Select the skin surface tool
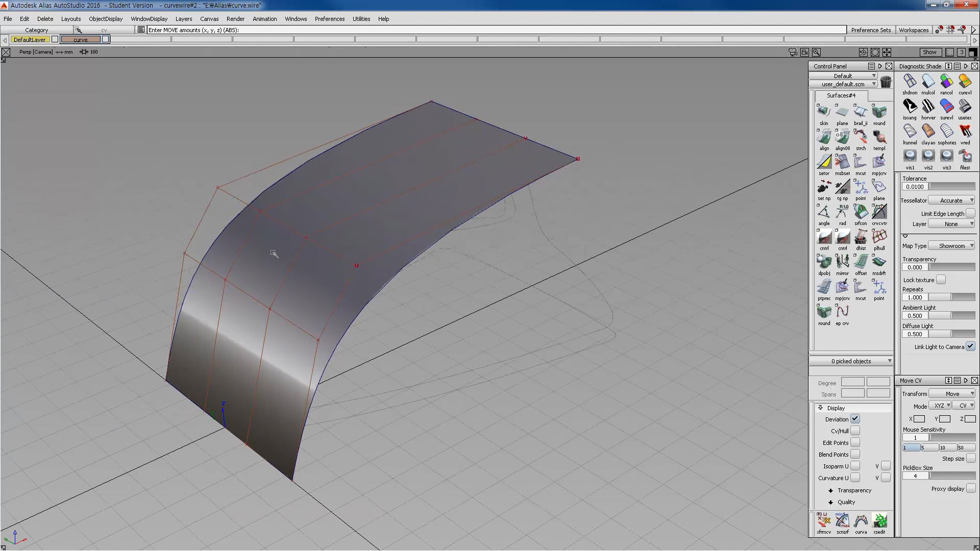The image size is (980, 551). 824,111
